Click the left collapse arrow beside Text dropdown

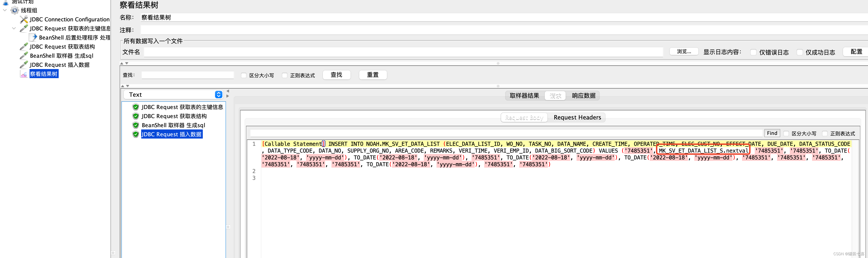click(x=228, y=91)
